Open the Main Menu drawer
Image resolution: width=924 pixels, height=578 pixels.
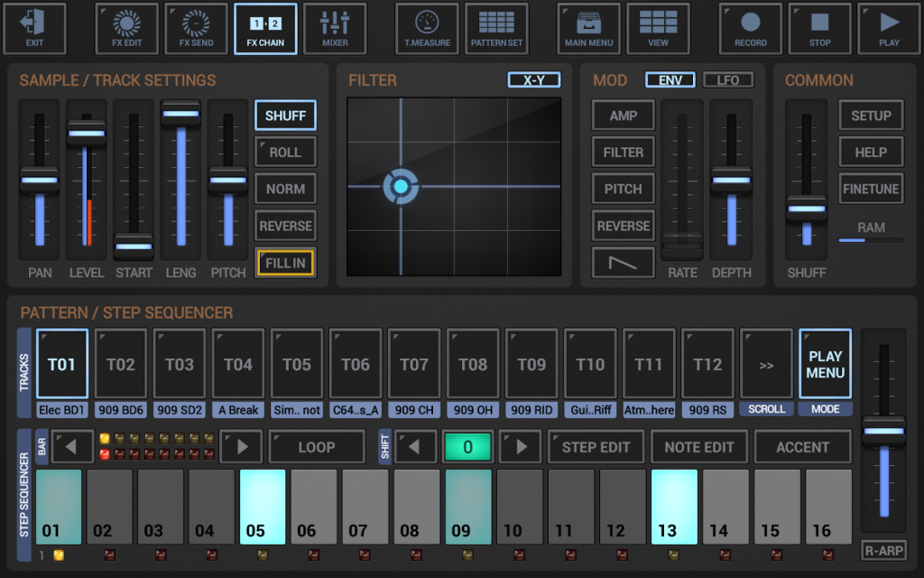[588, 28]
